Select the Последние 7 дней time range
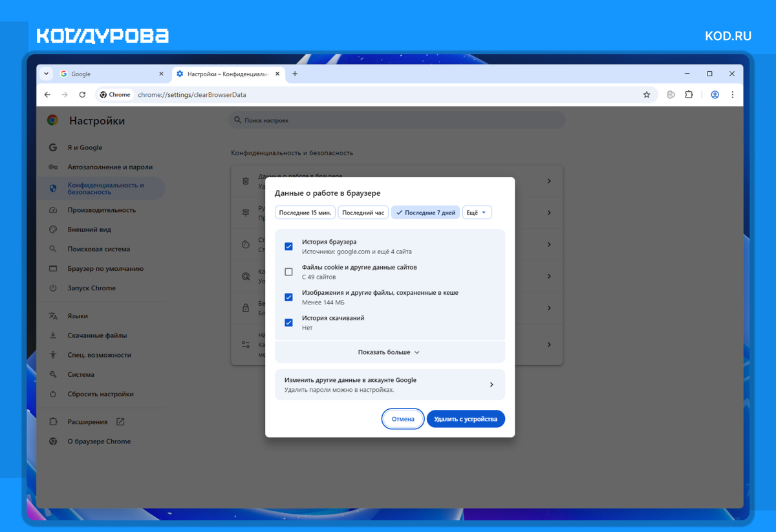Image resolution: width=776 pixels, height=532 pixels. click(x=426, y=213)
